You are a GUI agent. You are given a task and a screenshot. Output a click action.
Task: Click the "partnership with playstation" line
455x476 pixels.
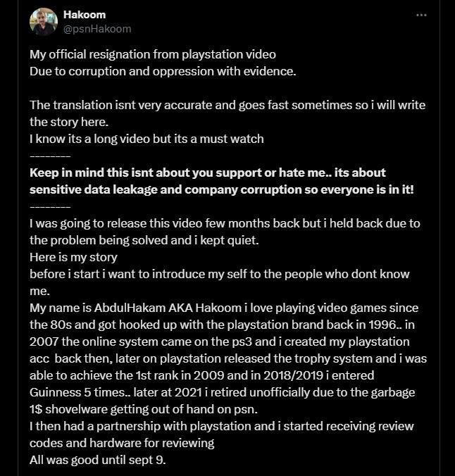pyautogui.click(x=221, y=426)
